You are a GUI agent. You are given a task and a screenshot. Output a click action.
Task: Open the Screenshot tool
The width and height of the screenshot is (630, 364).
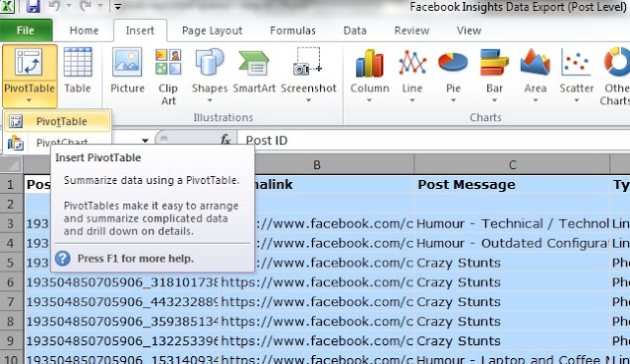tap(308, 75)
